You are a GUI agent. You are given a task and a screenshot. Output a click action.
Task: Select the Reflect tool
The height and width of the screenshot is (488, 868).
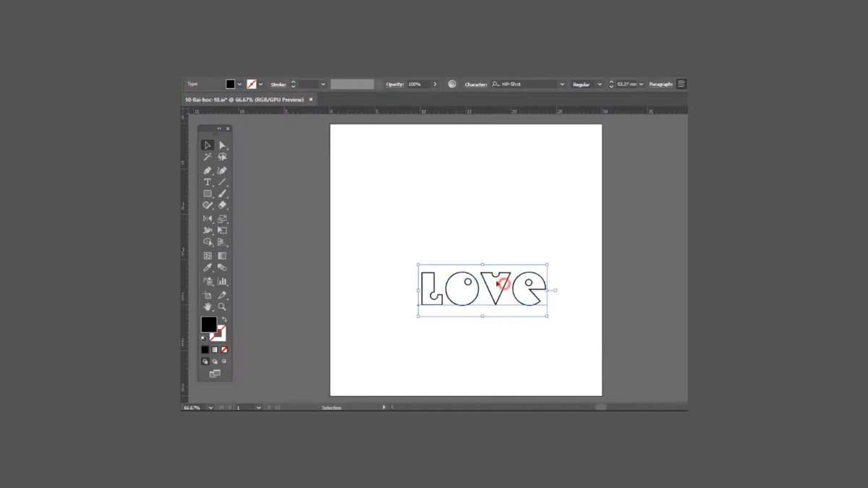pos(208,219)
